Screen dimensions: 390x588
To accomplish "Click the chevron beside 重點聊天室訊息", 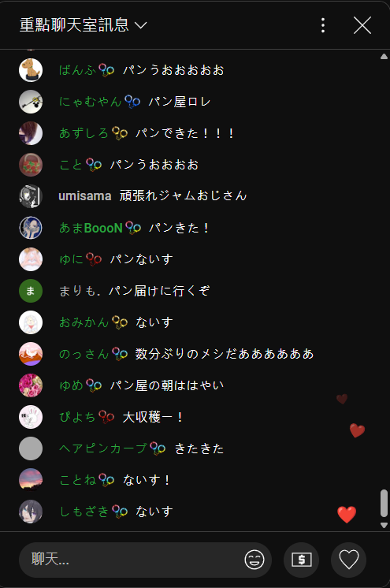I will 140,25.
